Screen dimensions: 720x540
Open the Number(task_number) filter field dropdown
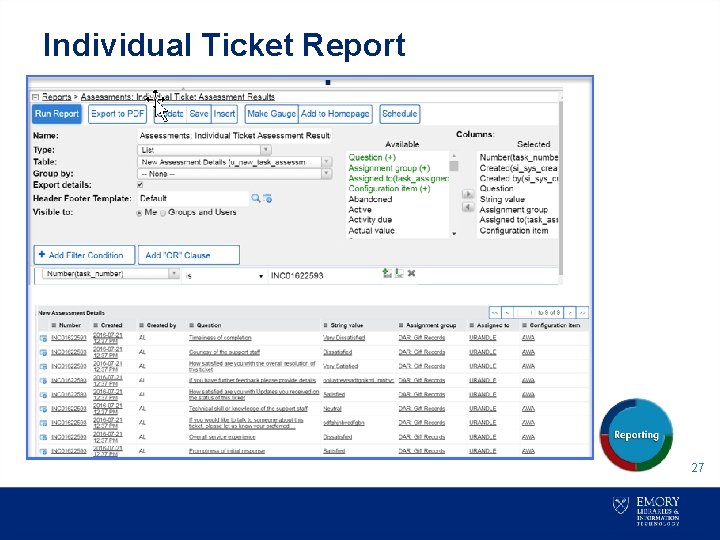[x=110, y=274]
